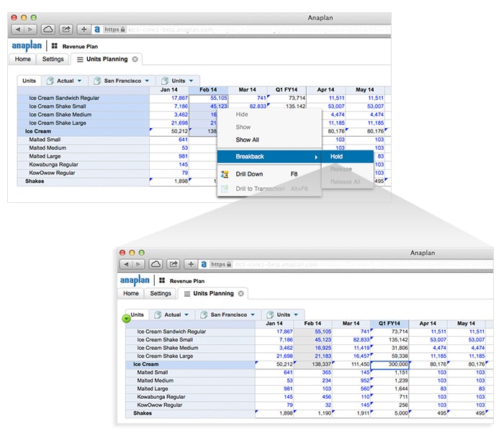Click Share icon in the top browser window
Image resolution: width=504 pixels, height=432 pixels.
[x=66, y=30]
